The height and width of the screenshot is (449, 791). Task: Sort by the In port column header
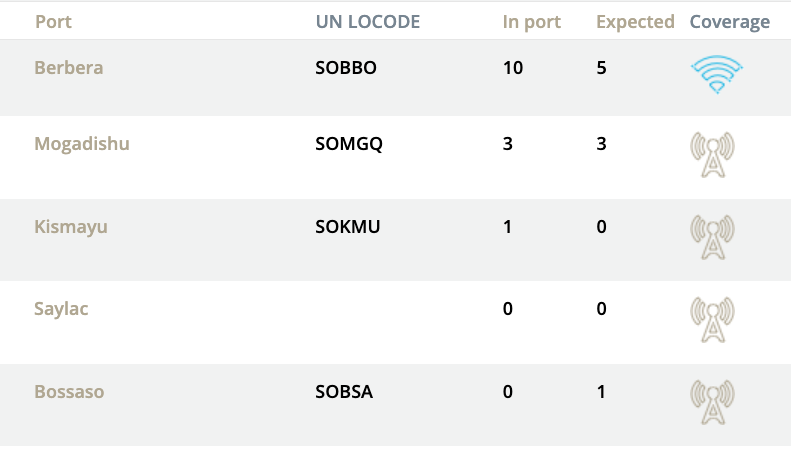532,22
